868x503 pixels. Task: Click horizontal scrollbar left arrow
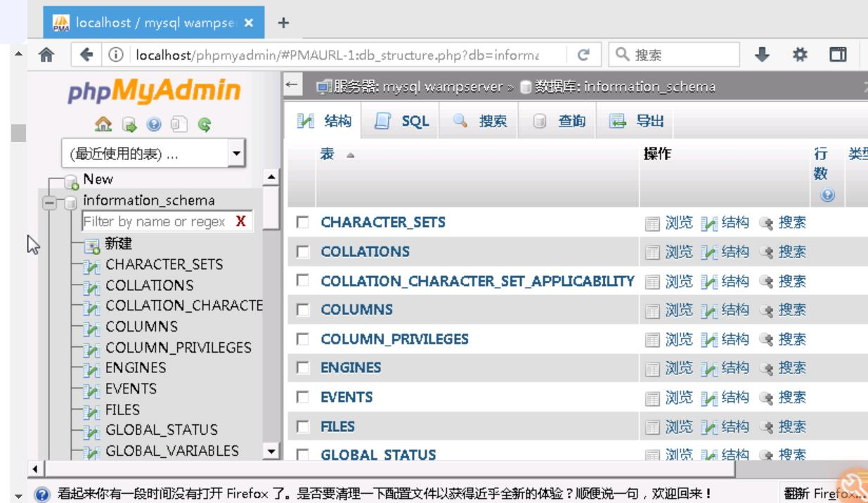click(x=37, y=469)
